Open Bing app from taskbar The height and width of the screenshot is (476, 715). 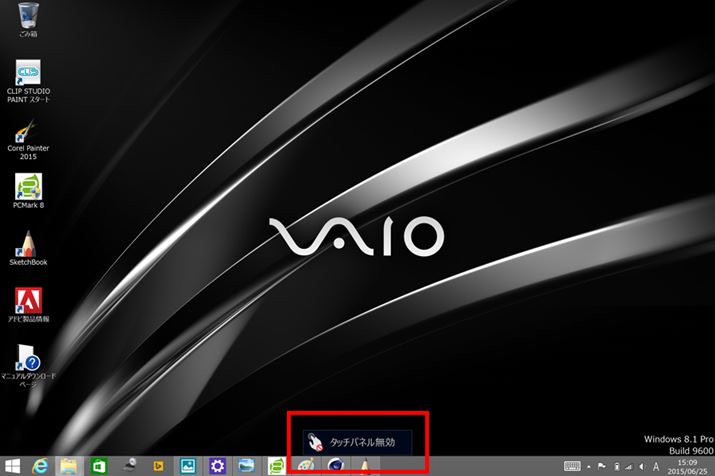(x=158, y=466)
